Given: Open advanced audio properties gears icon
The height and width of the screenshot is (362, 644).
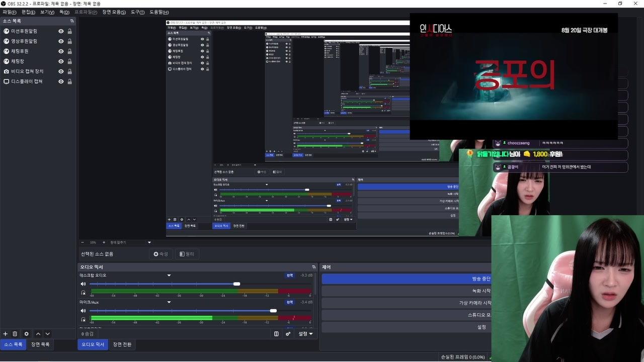Looking at the screenshot, I should click(x=288, y=334).
